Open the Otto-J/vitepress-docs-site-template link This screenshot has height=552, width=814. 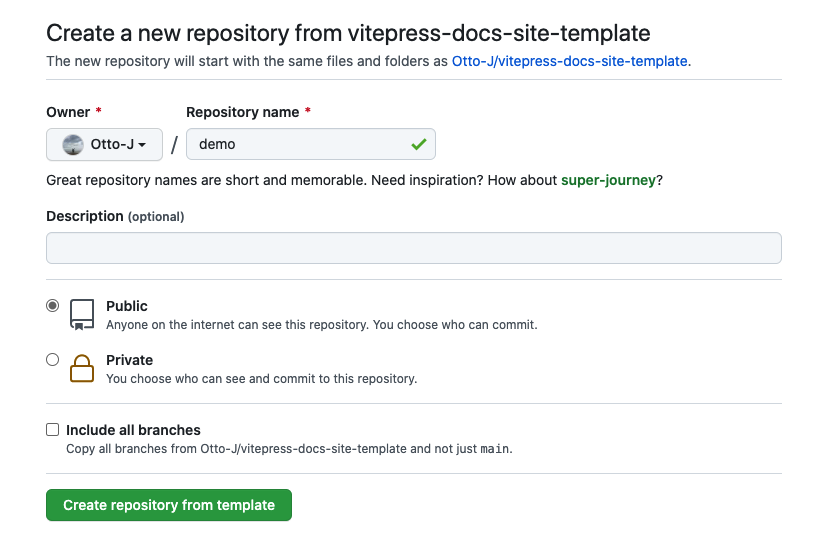click(569, 61)
